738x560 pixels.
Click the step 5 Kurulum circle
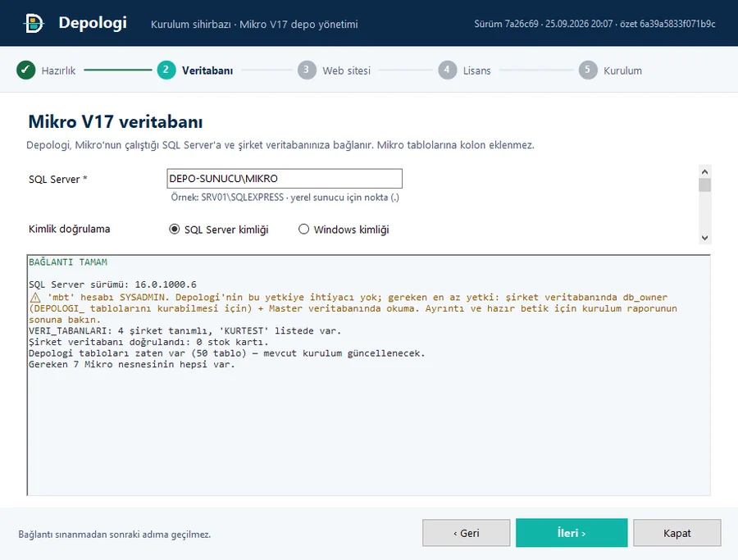[588, 71]
